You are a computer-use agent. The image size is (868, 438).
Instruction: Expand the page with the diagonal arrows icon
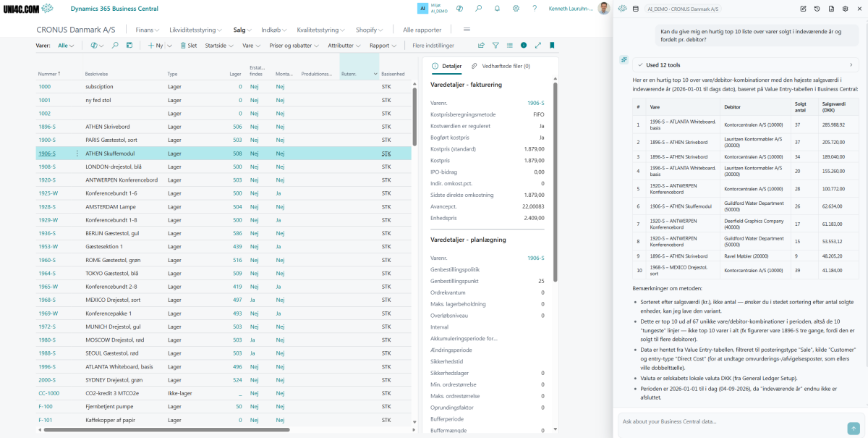(x=538, y=45)
